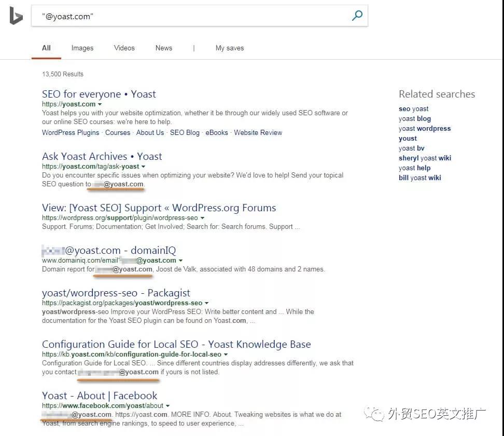
Task: Open the SEO Blog sitelink
Action: coord(185,132)
